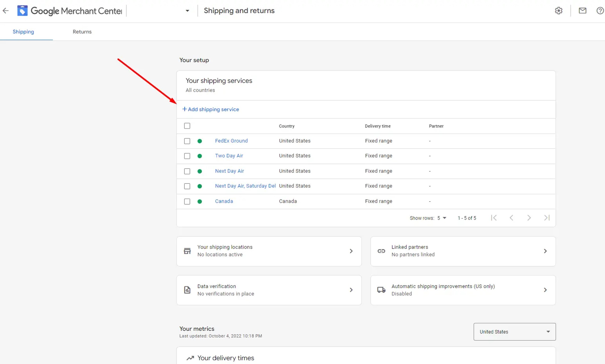Select the Canada service checkbox

[x=187, y=201]
